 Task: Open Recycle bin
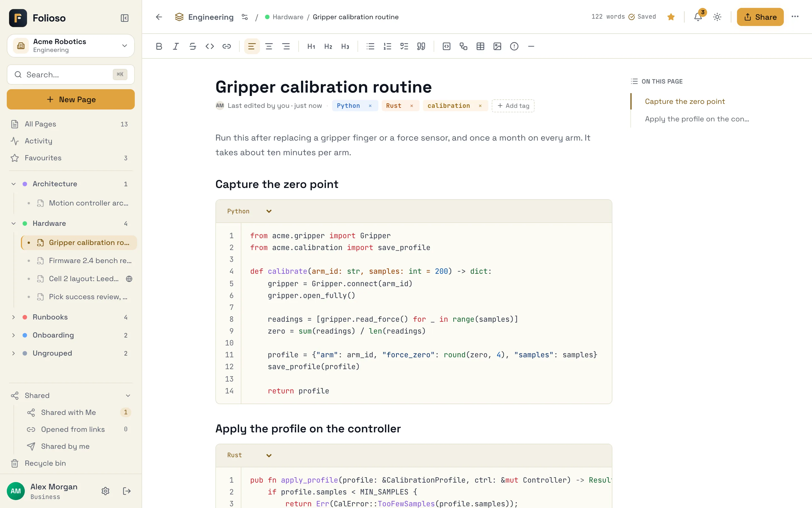(70, 463)
